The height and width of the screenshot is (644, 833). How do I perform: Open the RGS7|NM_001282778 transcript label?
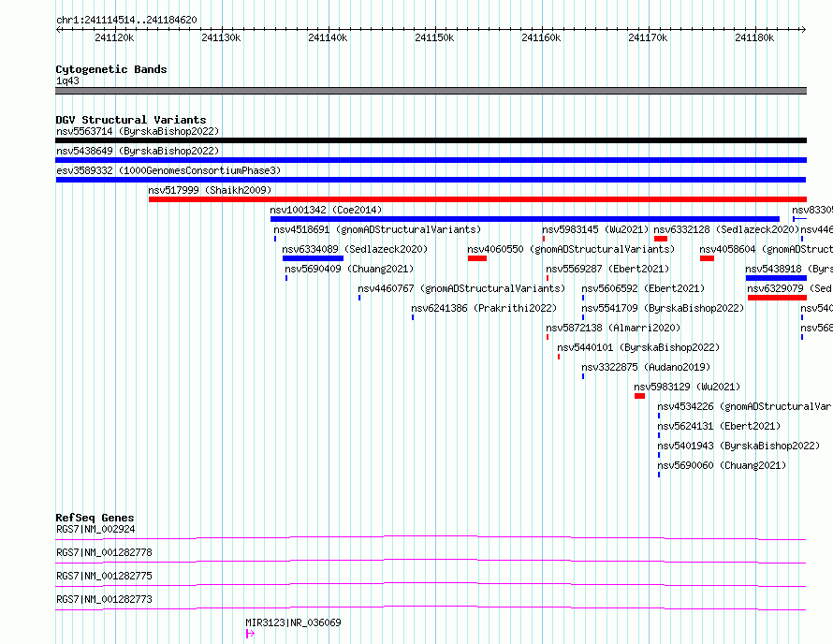(104, 552)
